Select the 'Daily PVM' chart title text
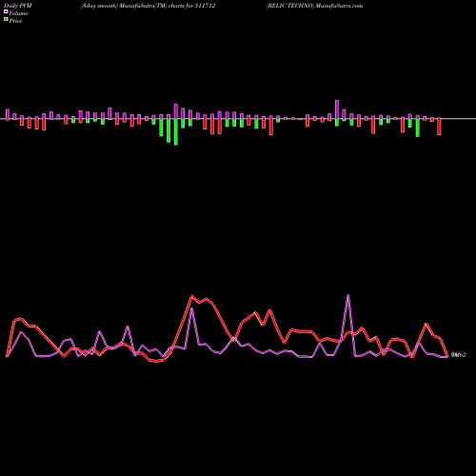 pyautogui.click(x=18, y=6)
